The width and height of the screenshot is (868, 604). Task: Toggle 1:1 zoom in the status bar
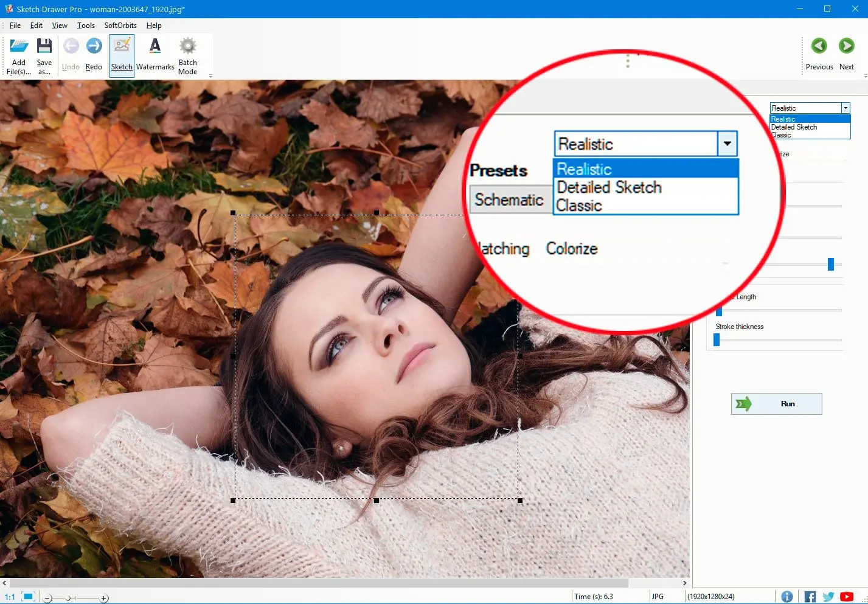pyautogui.click(x=9, y=596)
